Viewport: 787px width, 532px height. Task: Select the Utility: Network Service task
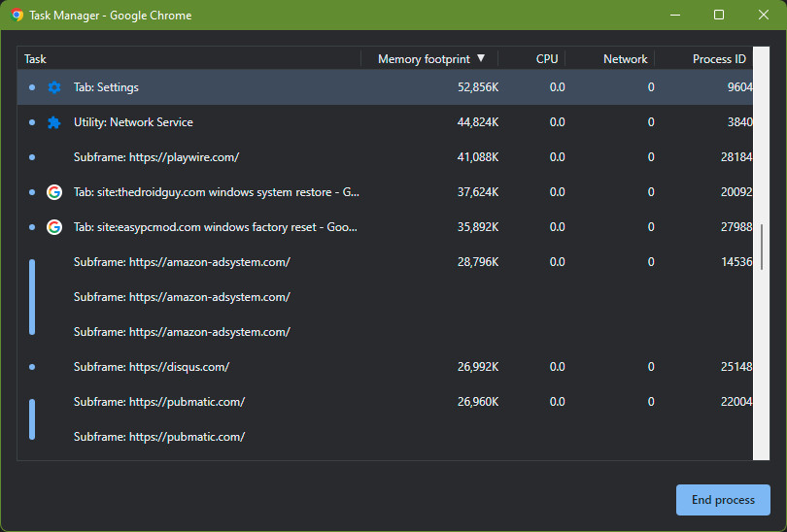(385, 122)
